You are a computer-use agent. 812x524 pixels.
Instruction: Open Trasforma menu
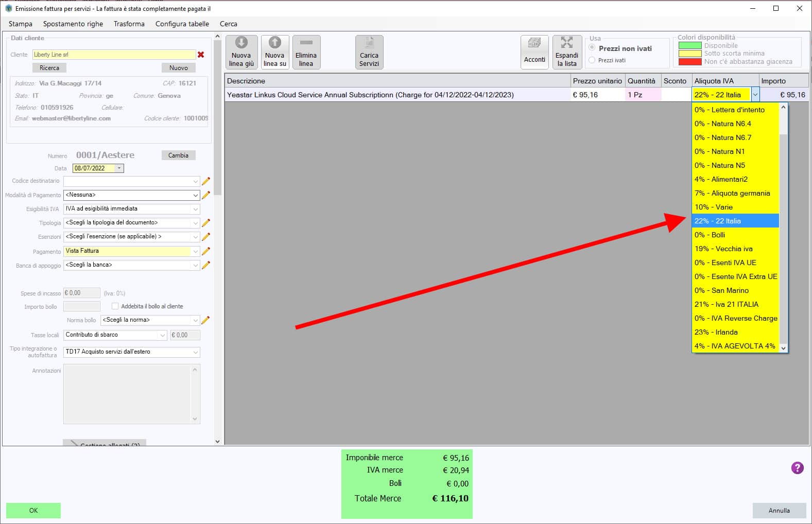[129, 24]
